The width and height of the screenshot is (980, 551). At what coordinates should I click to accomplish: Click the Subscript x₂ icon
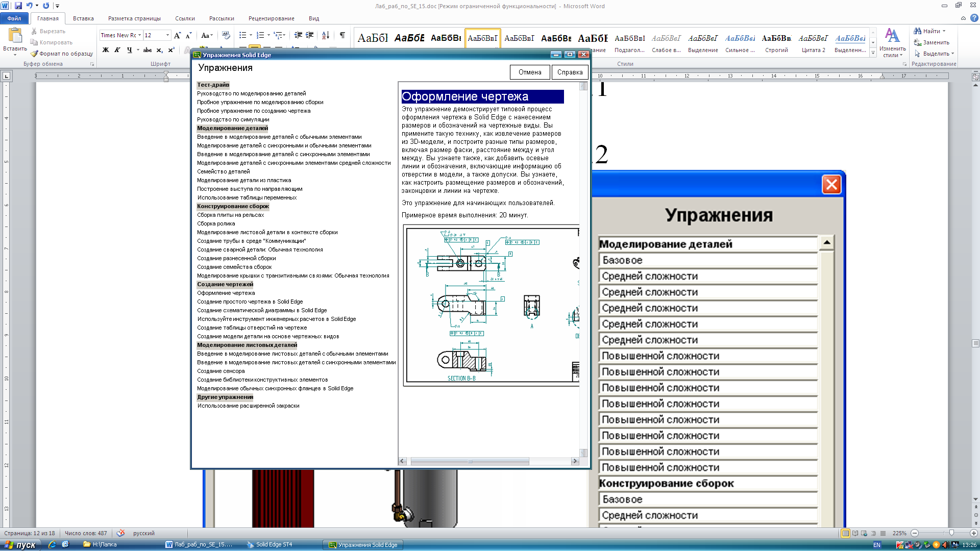160,50
